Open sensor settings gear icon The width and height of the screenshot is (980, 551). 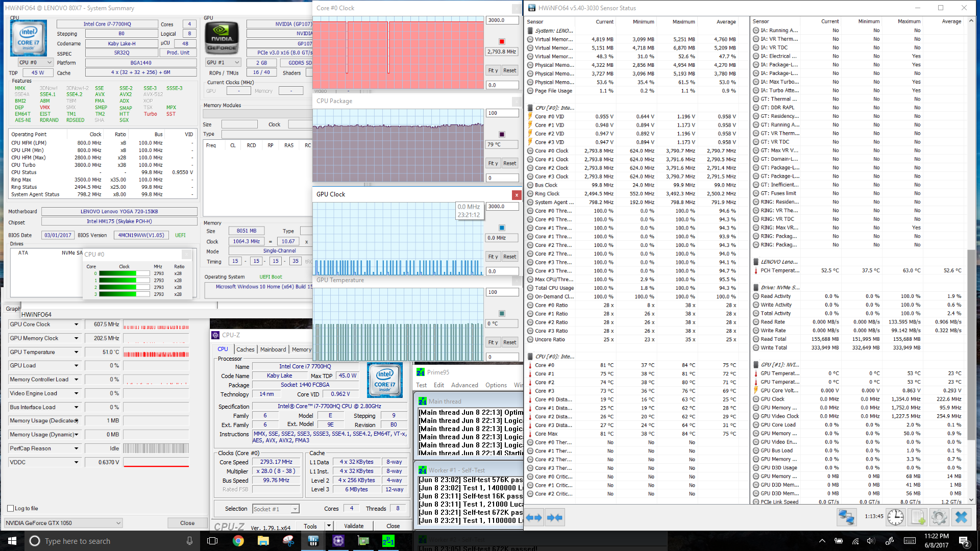pos(939,517)
